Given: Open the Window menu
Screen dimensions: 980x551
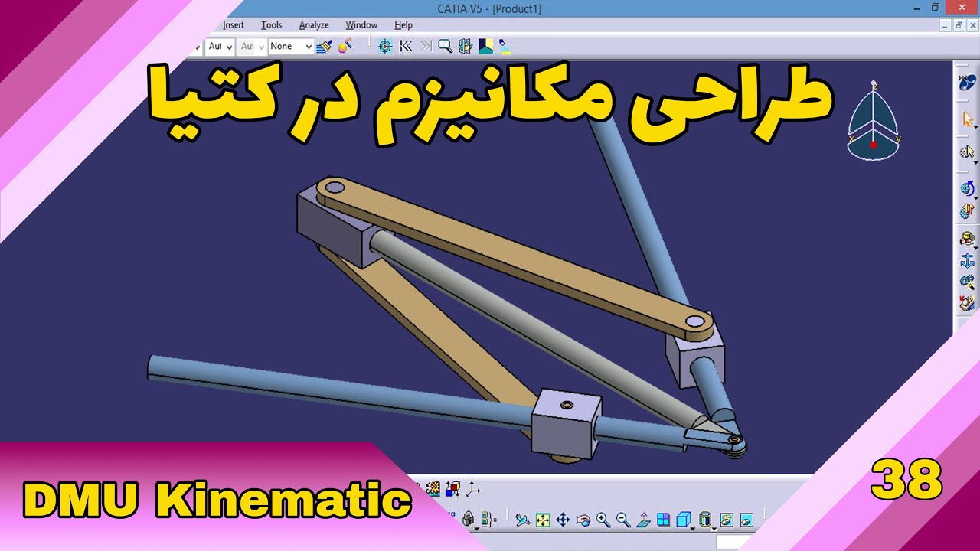Looking at the screenshot, I should coord(361,25).
